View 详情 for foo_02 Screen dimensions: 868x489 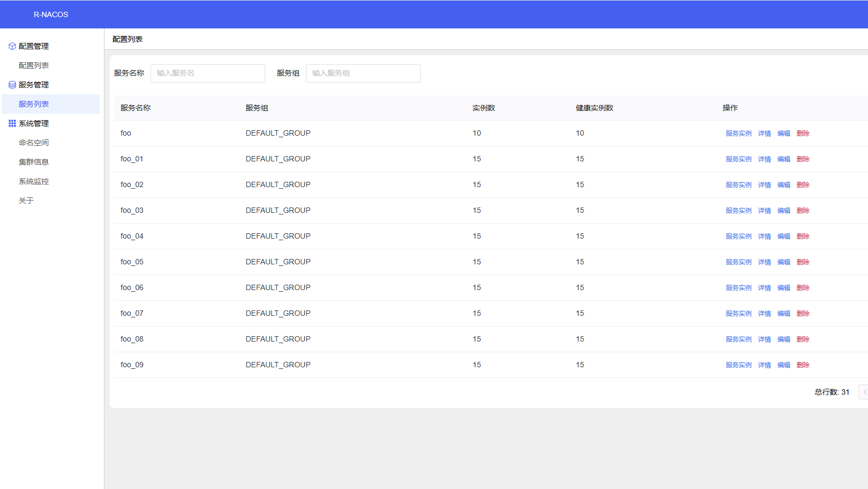[x=765, y=185]
